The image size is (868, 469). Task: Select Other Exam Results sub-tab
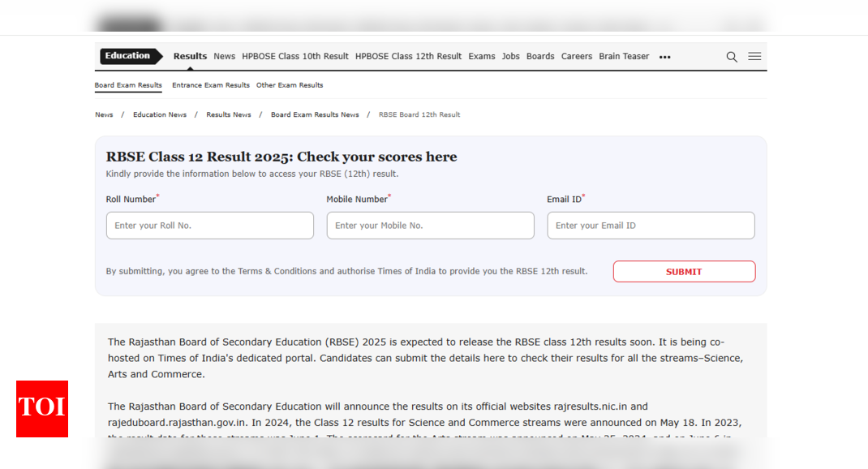tap(290, 85)
